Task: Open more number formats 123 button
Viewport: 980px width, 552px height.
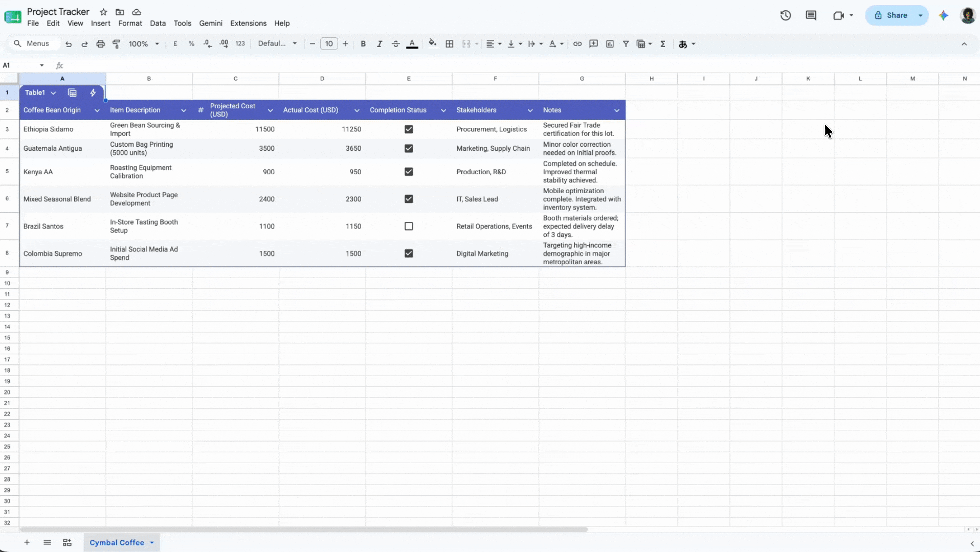Action: [240, 44]
